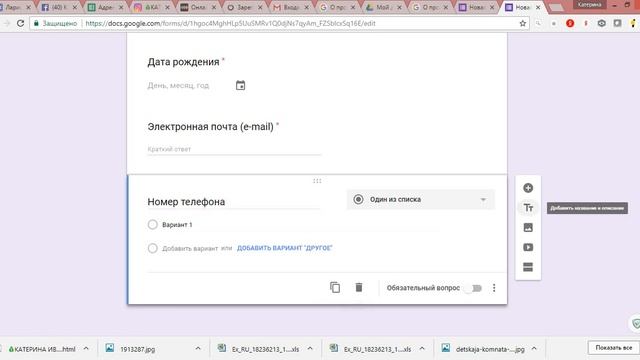
Task: Switch to the Онла tab
Action: click(x=198, y=7)
